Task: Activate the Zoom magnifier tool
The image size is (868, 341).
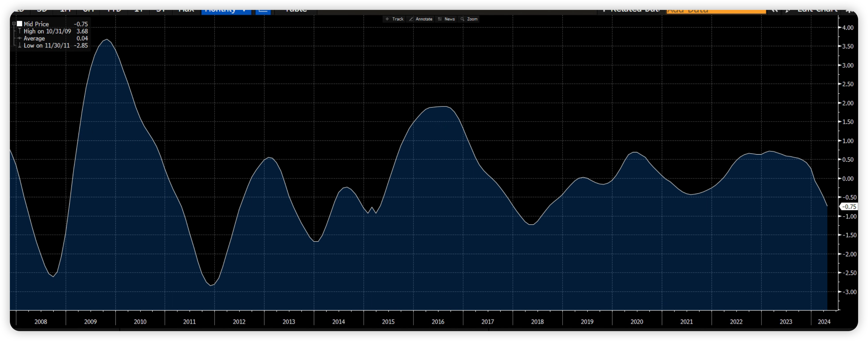Action: (x=469, y=19)
